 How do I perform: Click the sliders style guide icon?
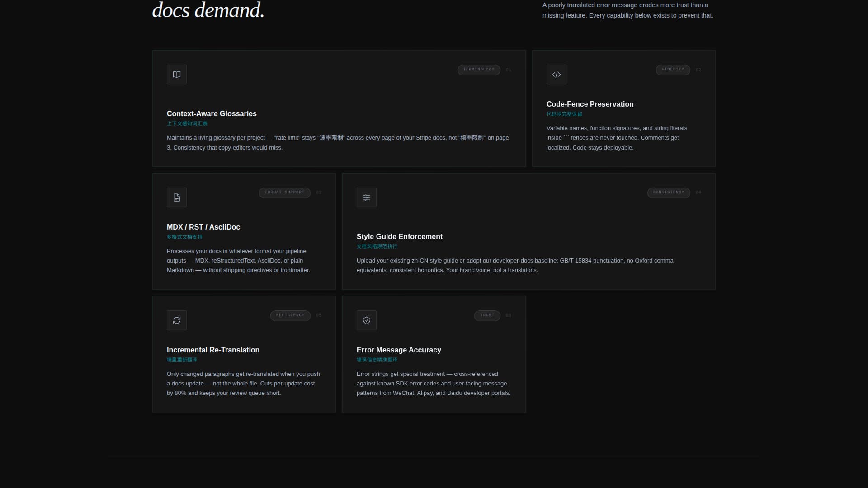[367, 197]
